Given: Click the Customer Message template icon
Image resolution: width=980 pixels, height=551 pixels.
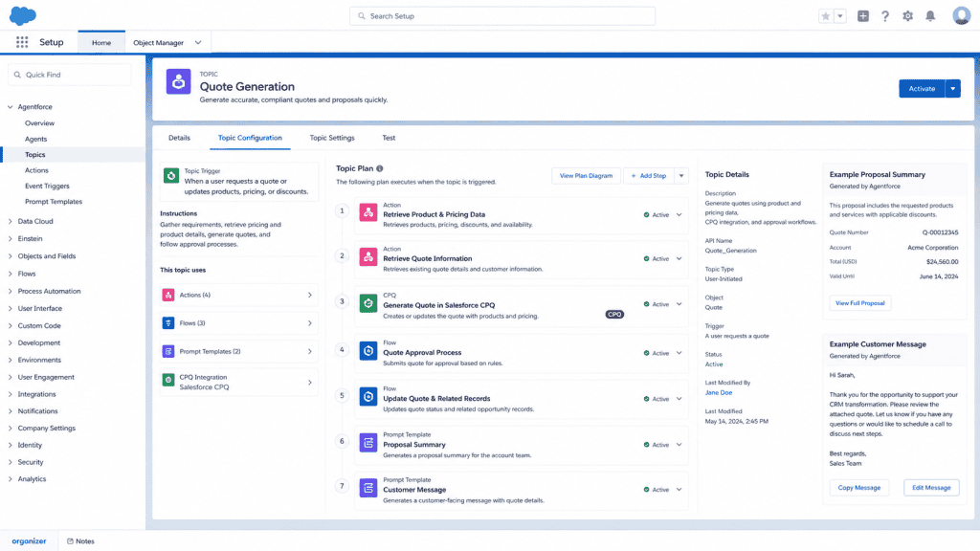Looking at the screenshot, I should 368,488.
